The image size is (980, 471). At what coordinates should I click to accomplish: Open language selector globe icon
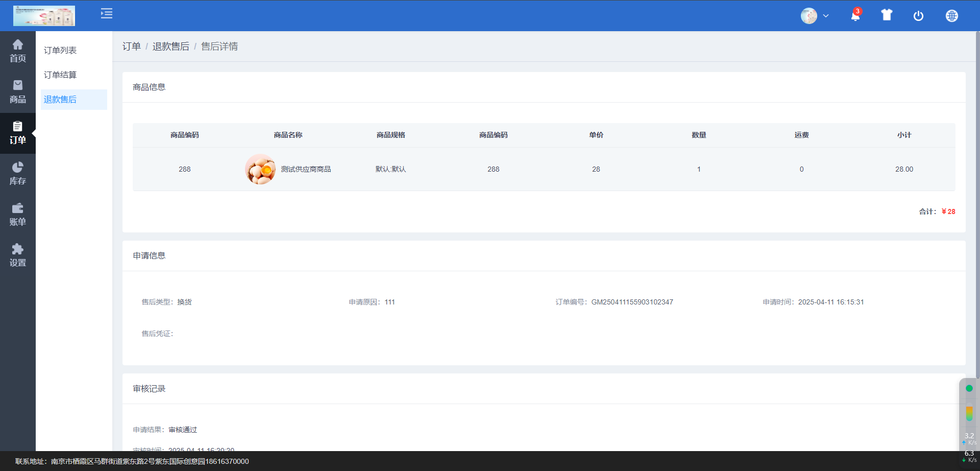pyautogui.click(x=951, y=16)
